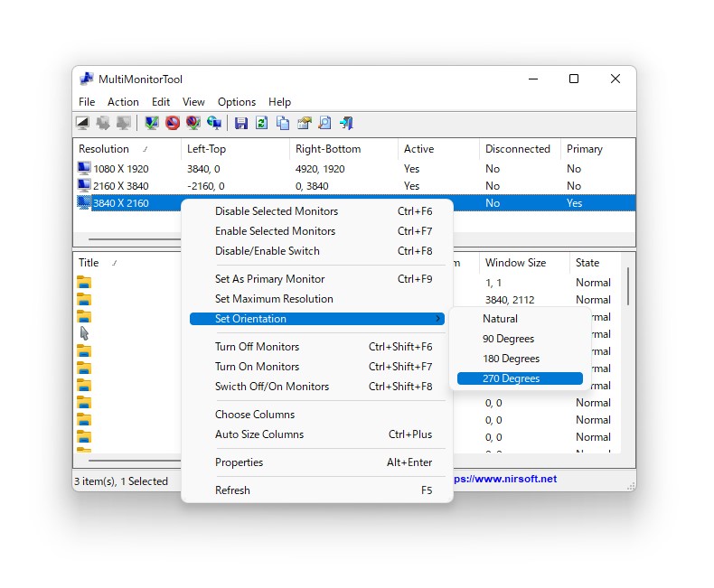
Task: Click the windows pane horizontal scrollbar
Action: pos(135,461)
